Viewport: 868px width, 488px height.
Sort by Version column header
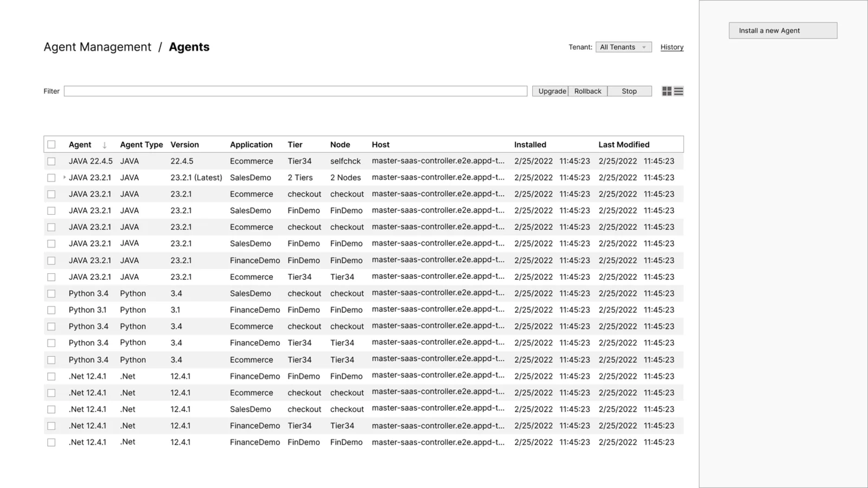tap(184, 145)
